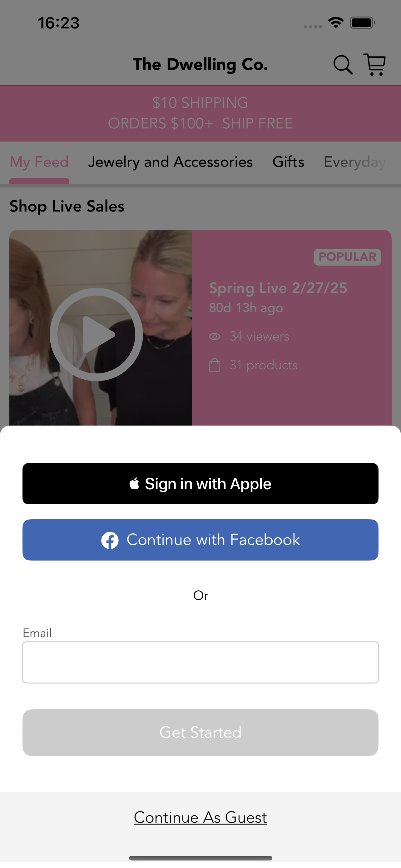This screenshot has width=401, height=868.
Task: Click the Apple logo icon
Action: 134,483
